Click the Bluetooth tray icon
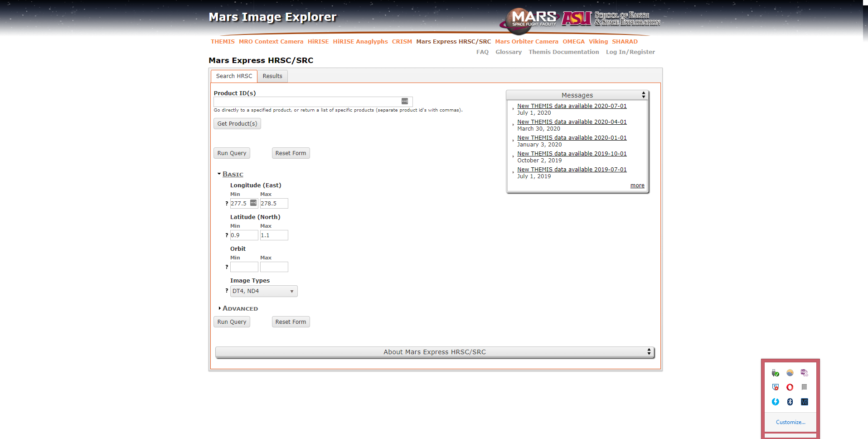Image resolution: width=868 pixels, height=439 pixels. (790, 402)
